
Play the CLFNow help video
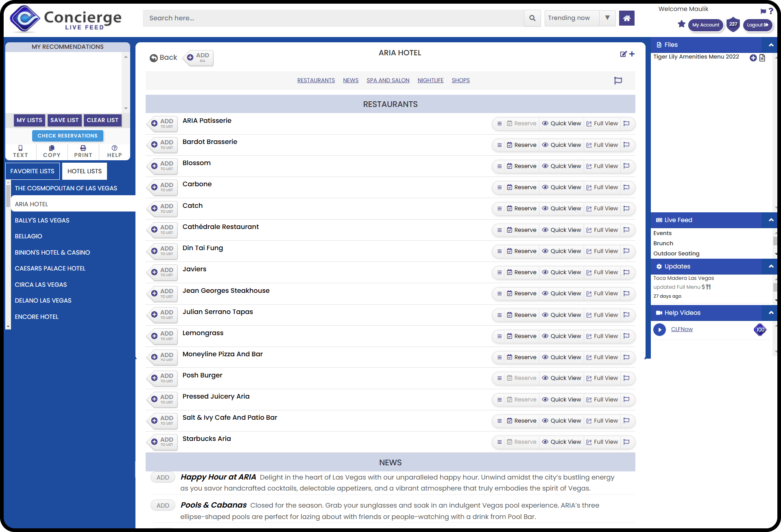click(659, 329)
